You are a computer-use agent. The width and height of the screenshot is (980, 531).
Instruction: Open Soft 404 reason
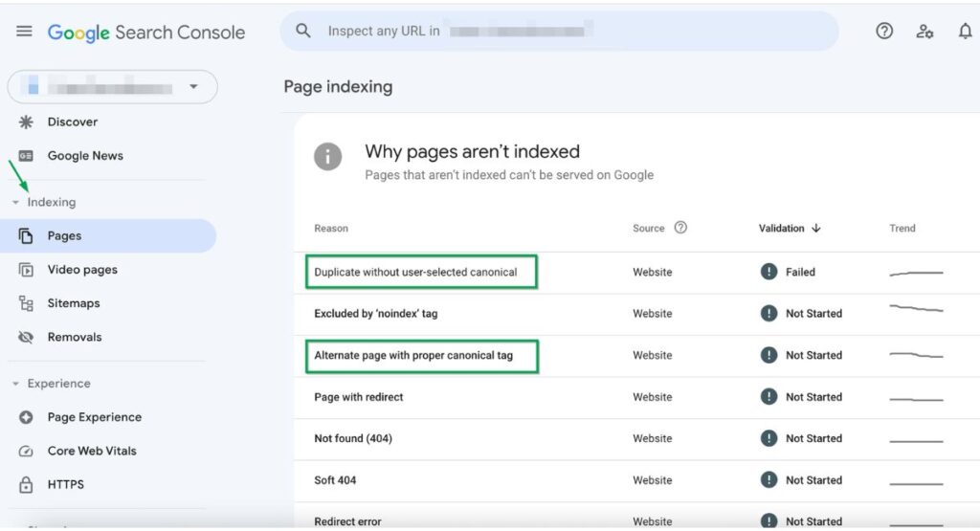point(335,479)
